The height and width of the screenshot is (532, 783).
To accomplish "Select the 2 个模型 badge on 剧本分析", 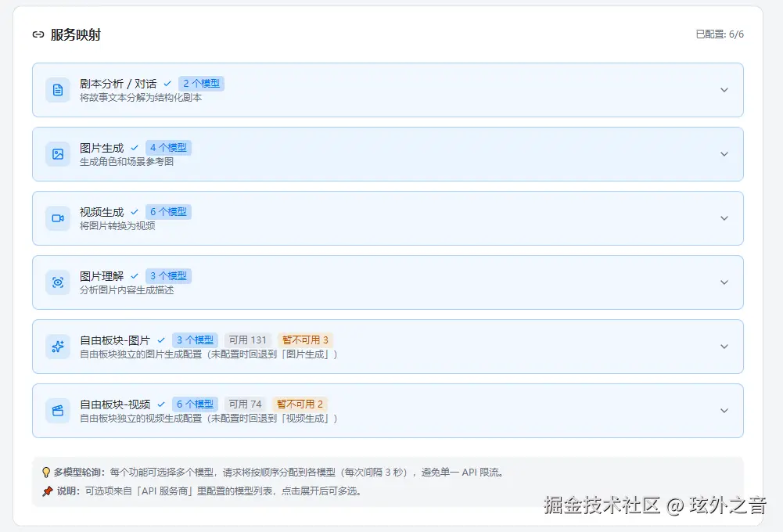I will coord(202,83).
